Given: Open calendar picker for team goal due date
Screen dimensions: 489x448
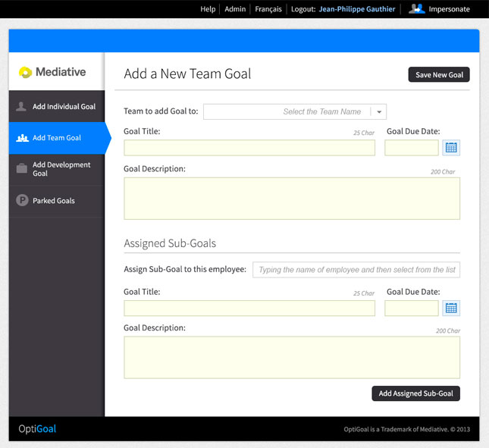Looking at the screenshot, I should coord(451,148).
